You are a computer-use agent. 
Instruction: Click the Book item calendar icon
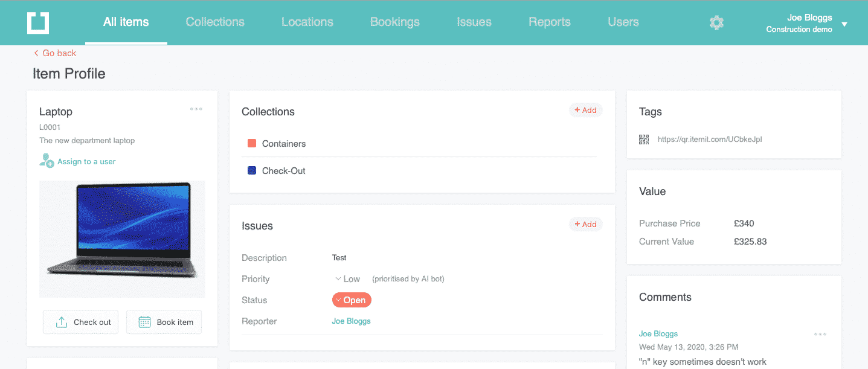(x=145, y=321)
